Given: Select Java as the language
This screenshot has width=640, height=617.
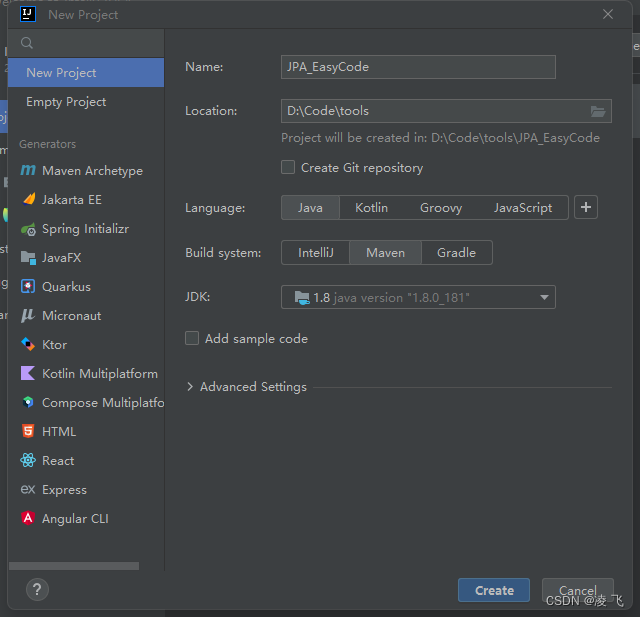Looking at the screenshot, I should click(310, 208).
